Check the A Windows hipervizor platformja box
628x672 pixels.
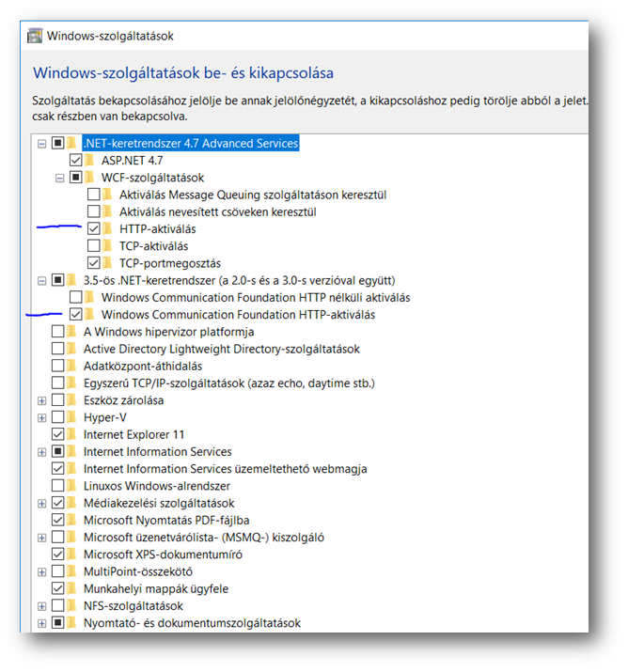coord(58,332)
